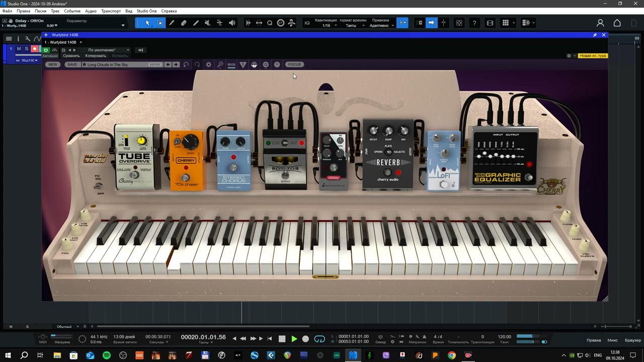Toggle the Autoscroll button in the toolbar
This screenshot has width=644, height=362.
coord(431,23)
